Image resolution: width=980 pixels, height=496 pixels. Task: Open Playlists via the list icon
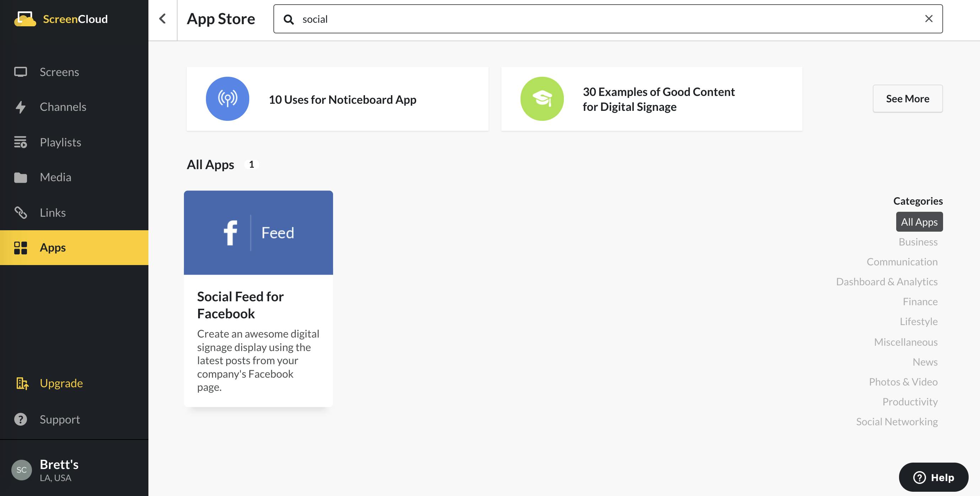(21, 142)
